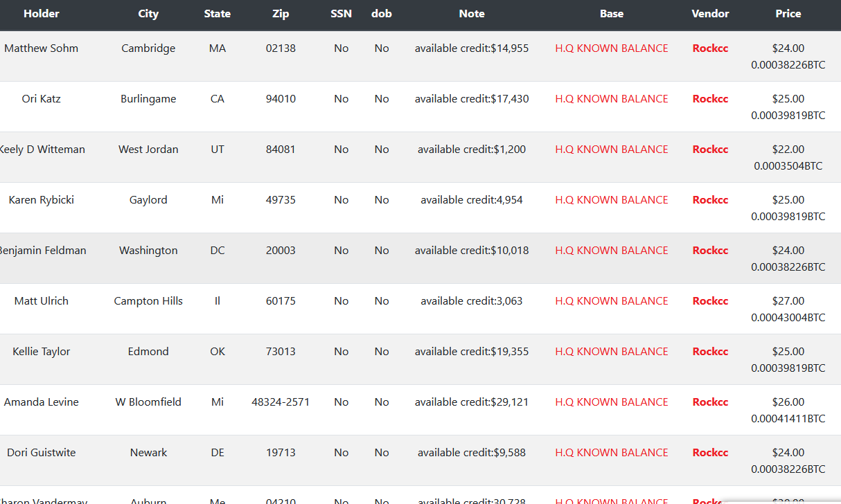Open Rockcc vendor link in Burlingame row
Image resolution: width=841 pixels, height=504 pixels.
[710, 99]
